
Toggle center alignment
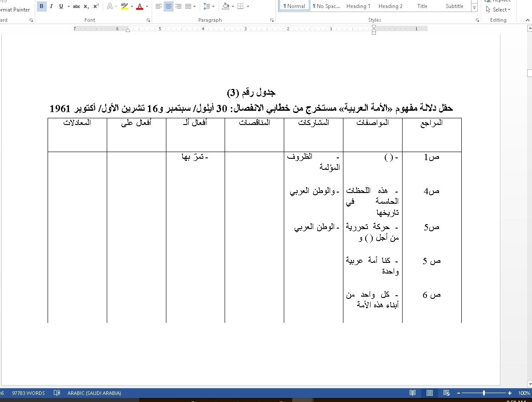click(168, 6)
